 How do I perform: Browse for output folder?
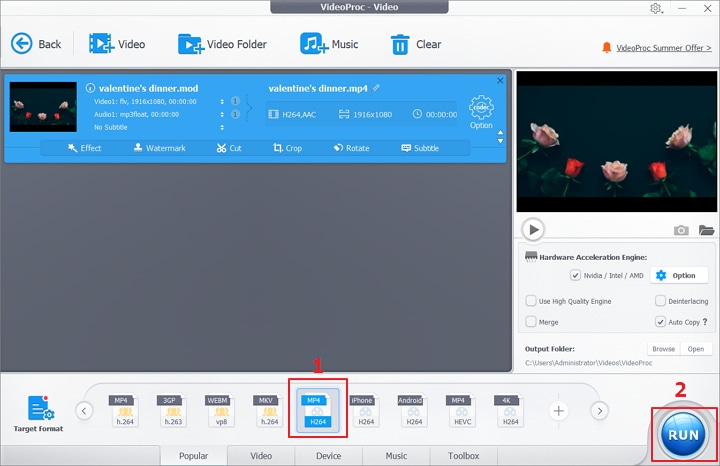pos(664,349)
